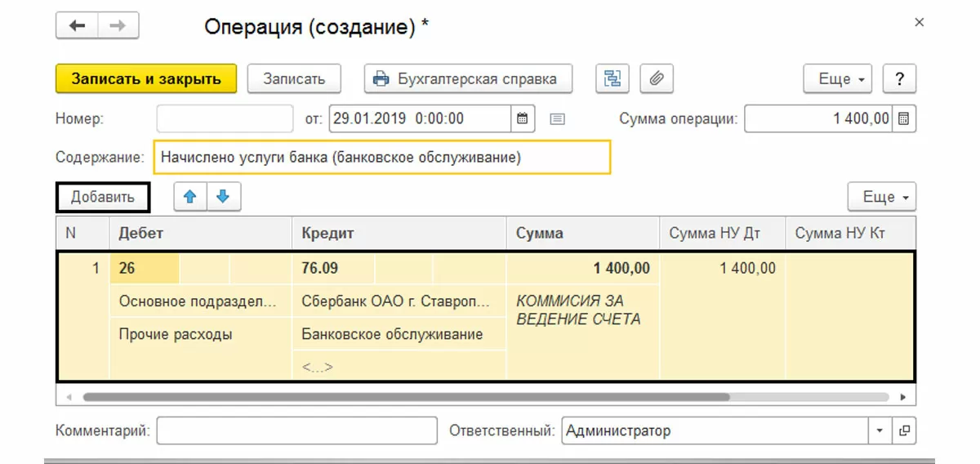Open the Ответственный dropdown list
Viewport: 980px width, 464px height.
880,431
